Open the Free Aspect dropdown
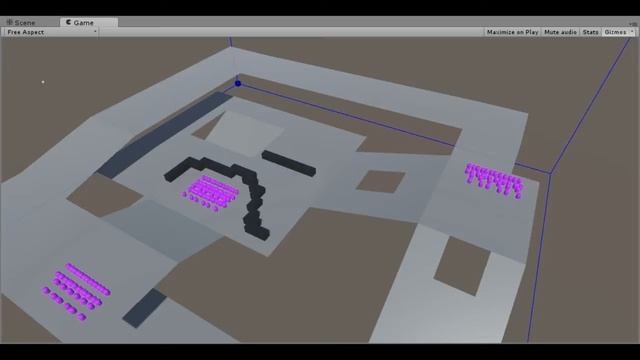The width and height of the screenshot is (640, 360). pos(51,32)
